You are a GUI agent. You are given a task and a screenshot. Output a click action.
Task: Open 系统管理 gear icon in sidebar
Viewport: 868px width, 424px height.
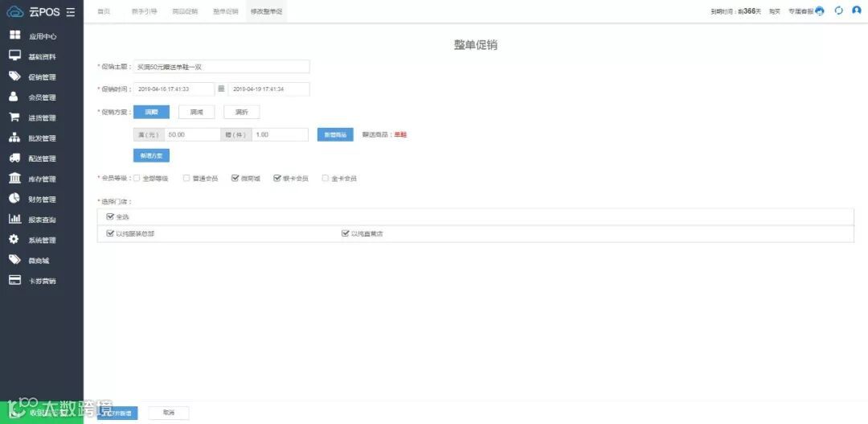point(15,240)
